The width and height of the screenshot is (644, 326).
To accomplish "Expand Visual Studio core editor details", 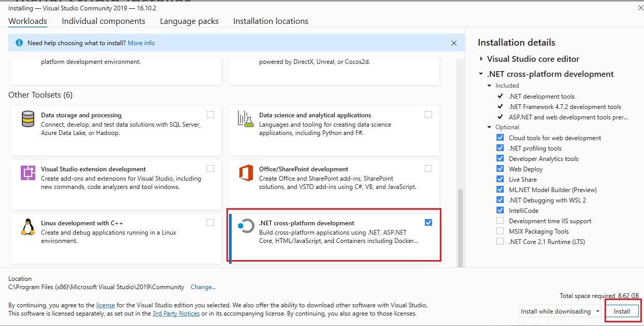I will coord(481,59).
